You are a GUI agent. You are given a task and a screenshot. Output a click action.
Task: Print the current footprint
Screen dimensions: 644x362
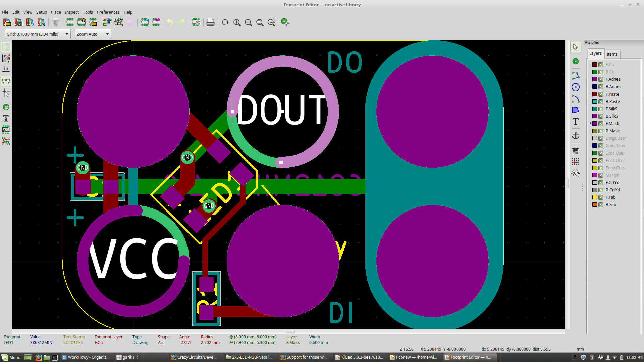click(x=210, y=22)
